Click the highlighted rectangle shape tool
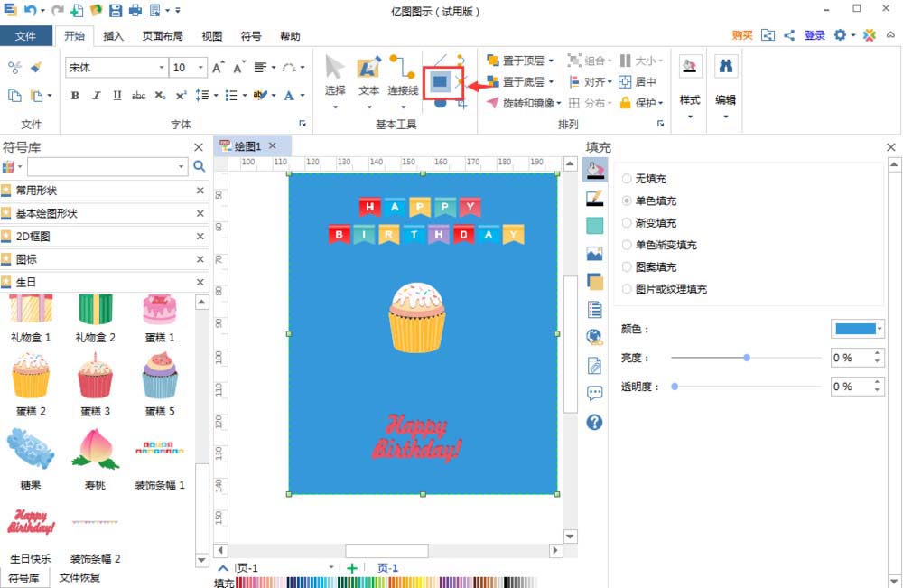The width and height of the screenshot is (903, 588). (440, 80)
